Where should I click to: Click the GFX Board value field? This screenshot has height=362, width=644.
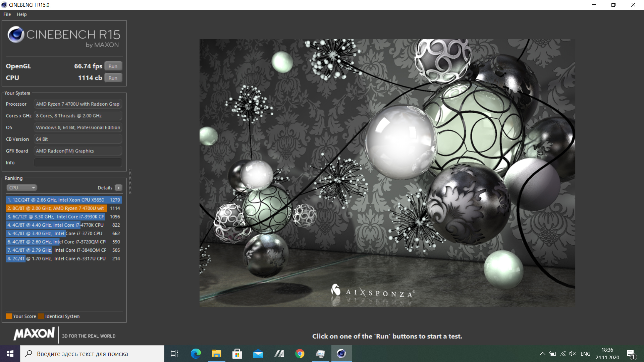(x=78, y=151)
